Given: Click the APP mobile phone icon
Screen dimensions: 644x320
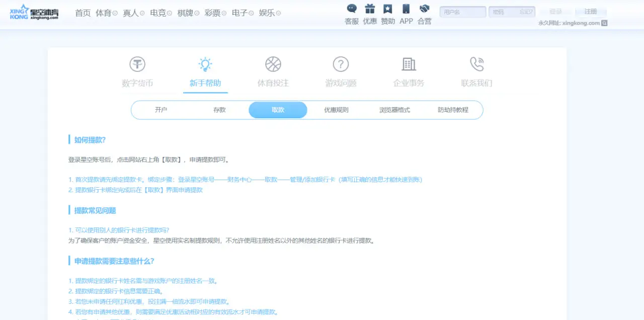Looking at the screenshot, I should [406, 9].
